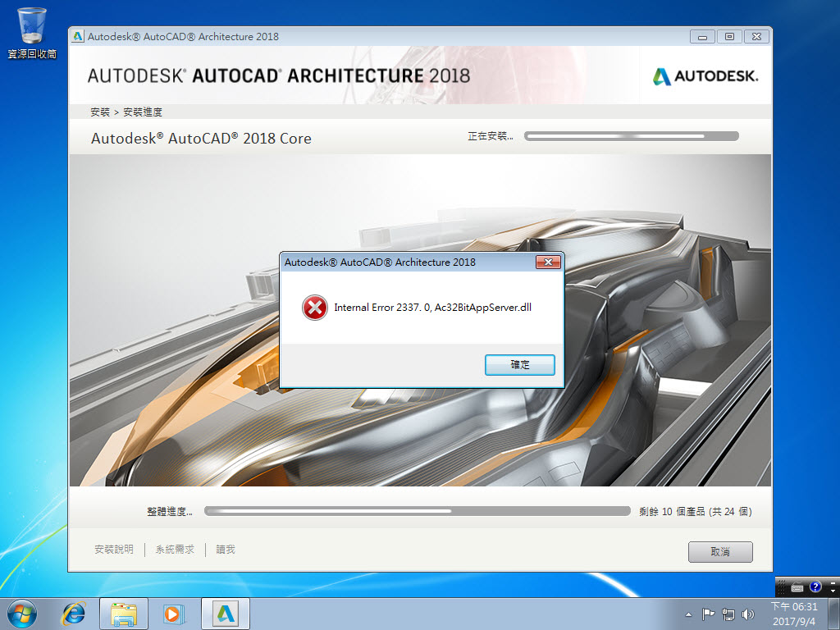Image resolution: width=840 pixels, height=630 pixels.
Task: Open the 資源回收筒 Recycle Bin icon
Action: click(32, 33)
